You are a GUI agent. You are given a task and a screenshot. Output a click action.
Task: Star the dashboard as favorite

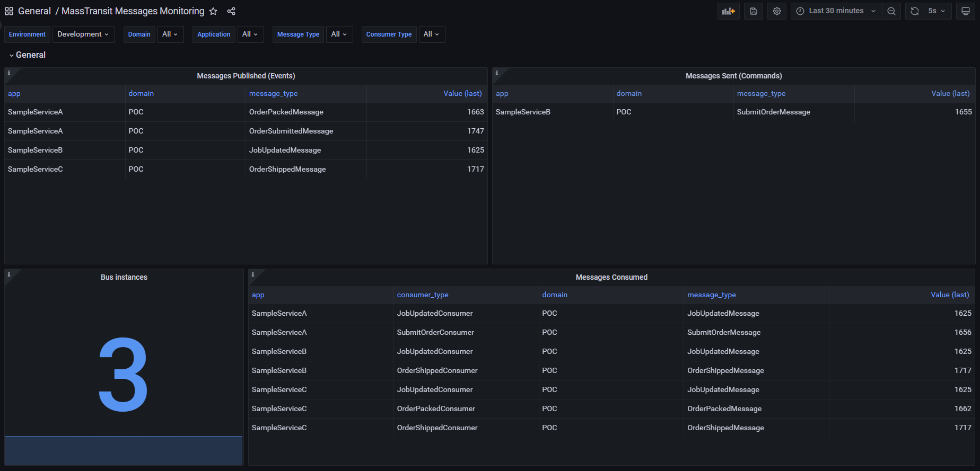tap(213, 11)
